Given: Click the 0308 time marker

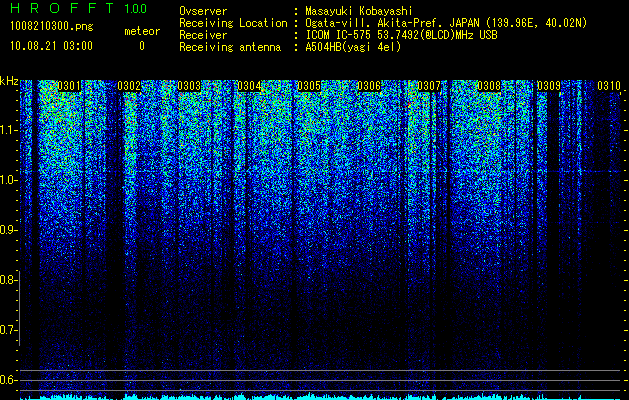Looking at the screenshot, I should (x=489, y=86).
